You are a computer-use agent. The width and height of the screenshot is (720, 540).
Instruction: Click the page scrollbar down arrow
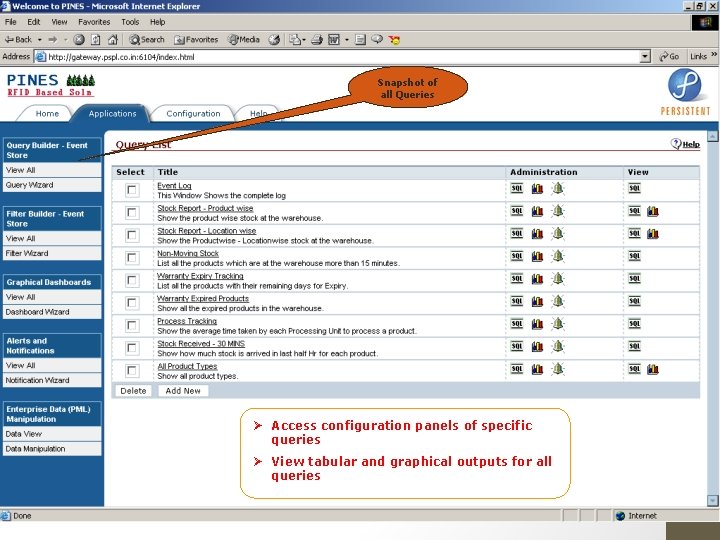712,500
